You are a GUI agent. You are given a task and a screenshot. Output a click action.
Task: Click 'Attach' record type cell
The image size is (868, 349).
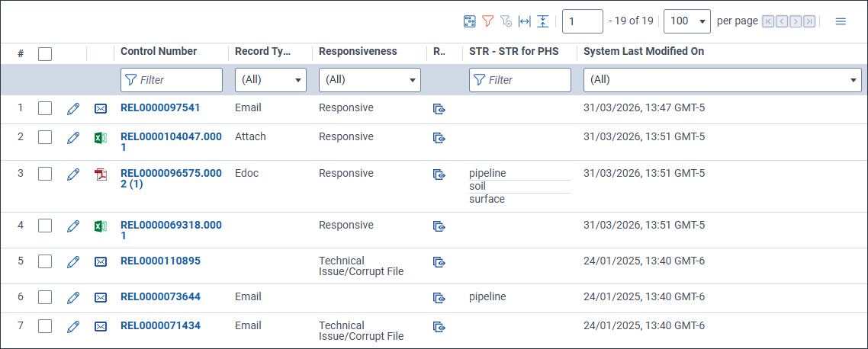click(250, 136)
